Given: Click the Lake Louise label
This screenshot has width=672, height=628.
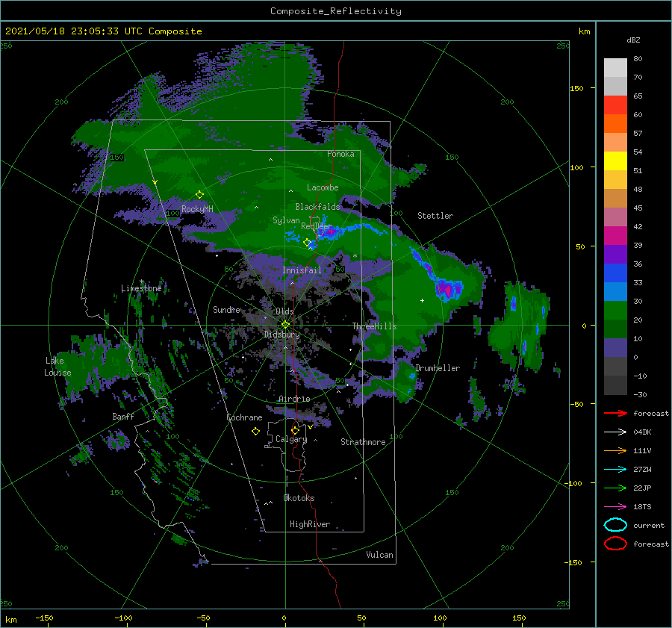Looking at the screenshot, I should tap(57, 367).
